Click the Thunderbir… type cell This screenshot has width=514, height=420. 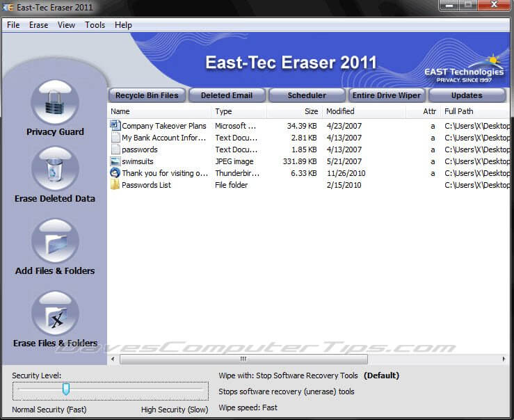(x=237, y=173)
